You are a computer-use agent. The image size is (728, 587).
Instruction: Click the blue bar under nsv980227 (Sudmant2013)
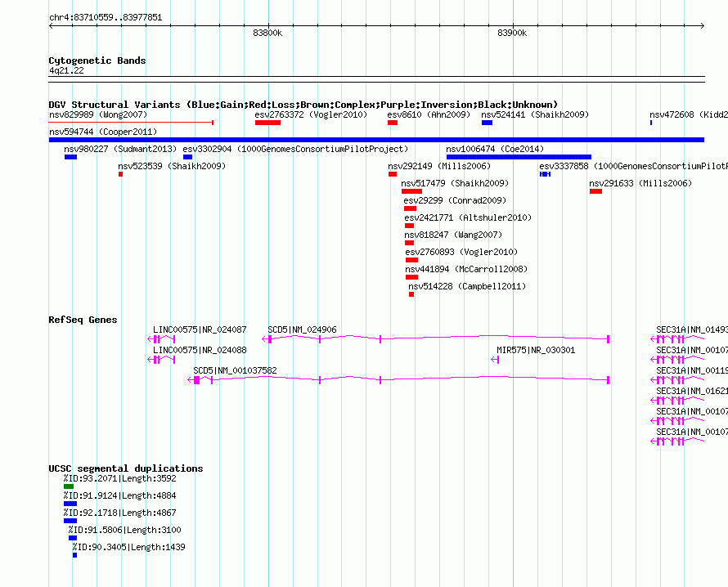click(x=70, y=157)
